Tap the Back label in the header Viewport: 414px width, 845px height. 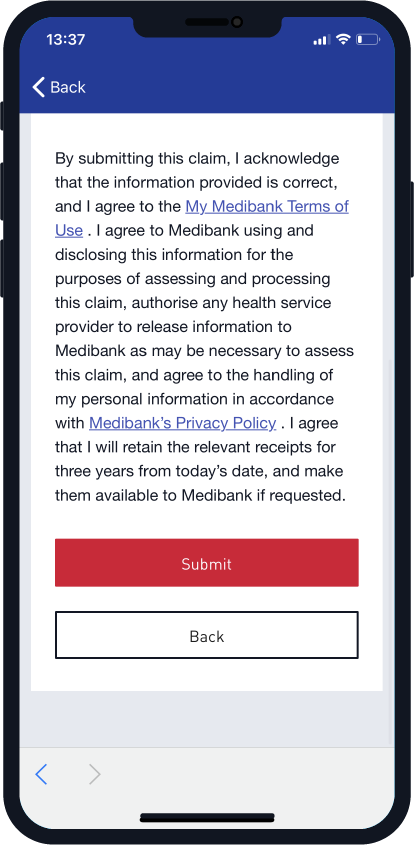coord(68,87)
